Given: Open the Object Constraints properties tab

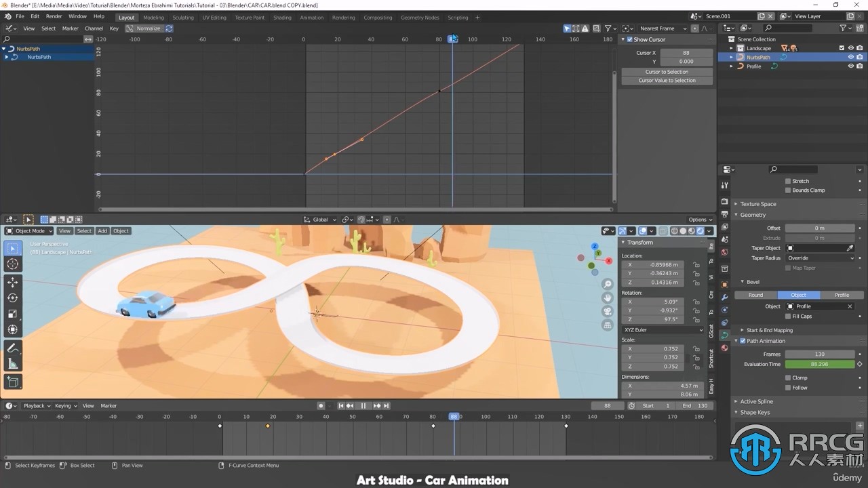Looking at the screenshot, I should [x=724, y=323].
